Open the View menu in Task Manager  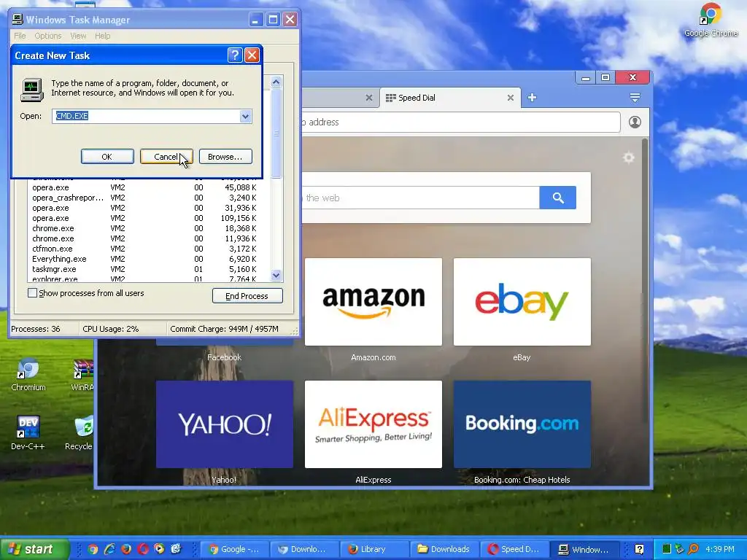click(78, 36)
